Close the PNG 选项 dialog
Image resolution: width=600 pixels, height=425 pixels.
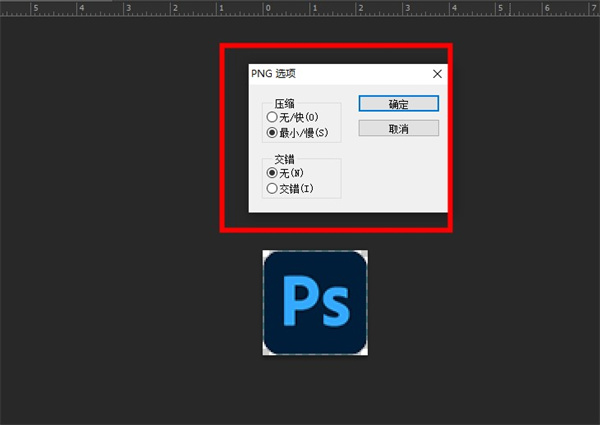point(437,74)
